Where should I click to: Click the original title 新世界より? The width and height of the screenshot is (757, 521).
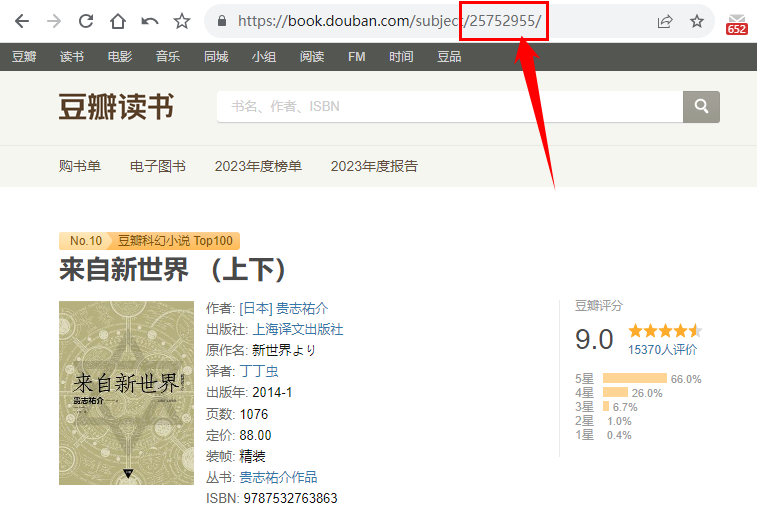[x=284, y=350]
